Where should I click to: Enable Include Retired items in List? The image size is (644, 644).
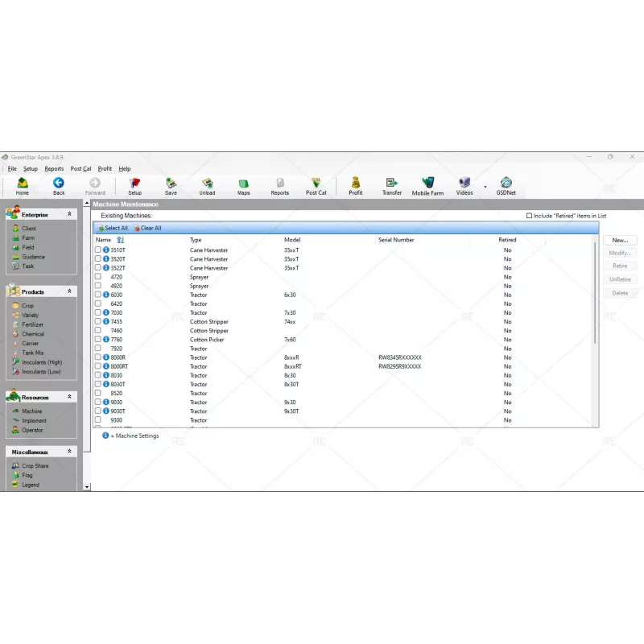pyautogui.click(x=529, y=216)
